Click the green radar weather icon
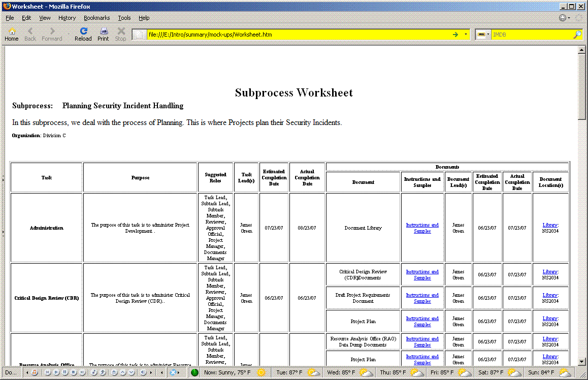Viewport: 588px width, 380px height. tap(194, 372)
